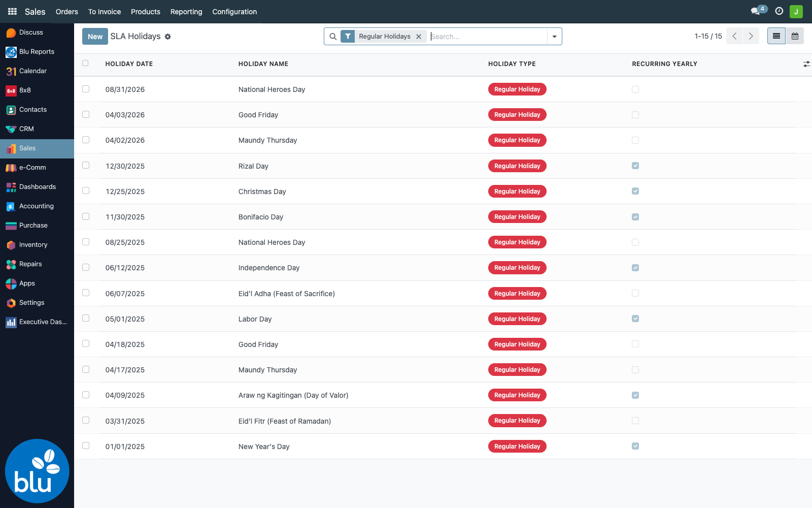The width and height of the screenshot is (812, 508).
Task: Open the Executive Dashboard app
Action: tap(37, 322)
